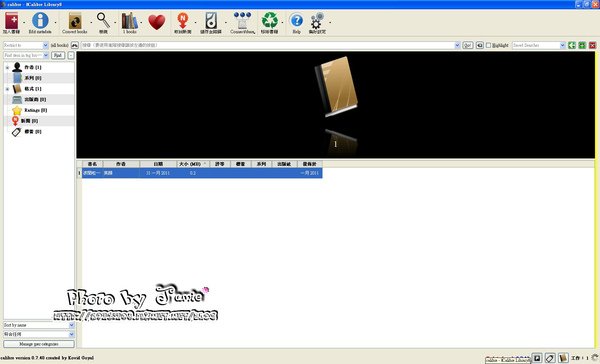Viewport: 600px width, 364px height.
Task: Open Preferences gear icon
Action: pos(317,21)
